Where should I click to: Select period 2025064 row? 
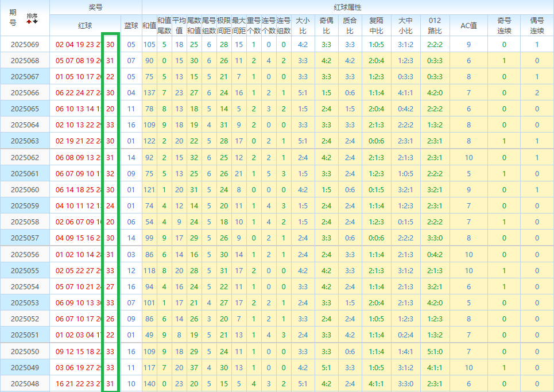pyautogui.click(x=277, y=125)
